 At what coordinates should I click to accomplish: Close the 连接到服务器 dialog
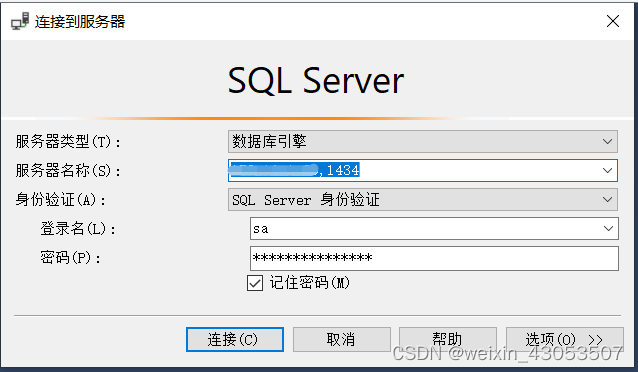[613, 21]
